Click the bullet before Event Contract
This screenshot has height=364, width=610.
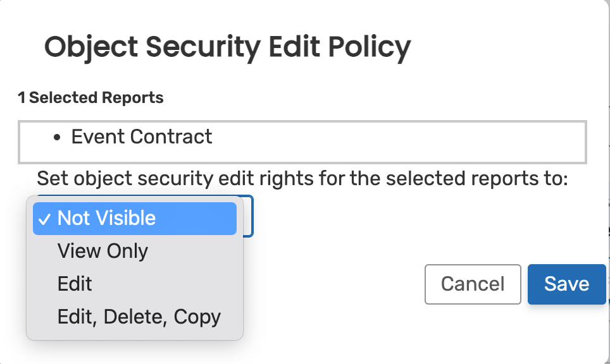(x=58, y=138)
